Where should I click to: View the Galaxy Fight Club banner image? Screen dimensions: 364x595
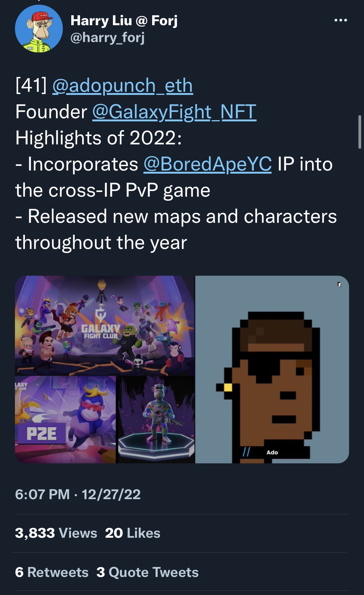point(105,325)
